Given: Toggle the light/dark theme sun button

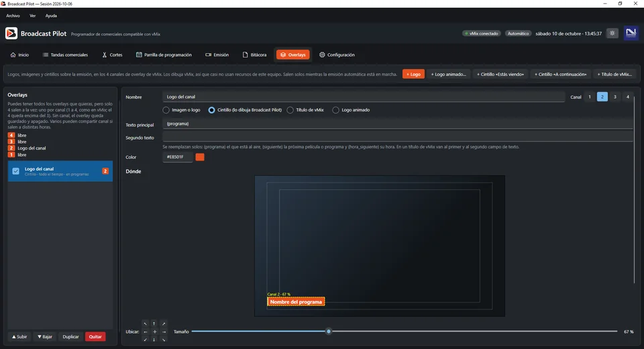Looking at the screenshot, I should tap(612, 34).
